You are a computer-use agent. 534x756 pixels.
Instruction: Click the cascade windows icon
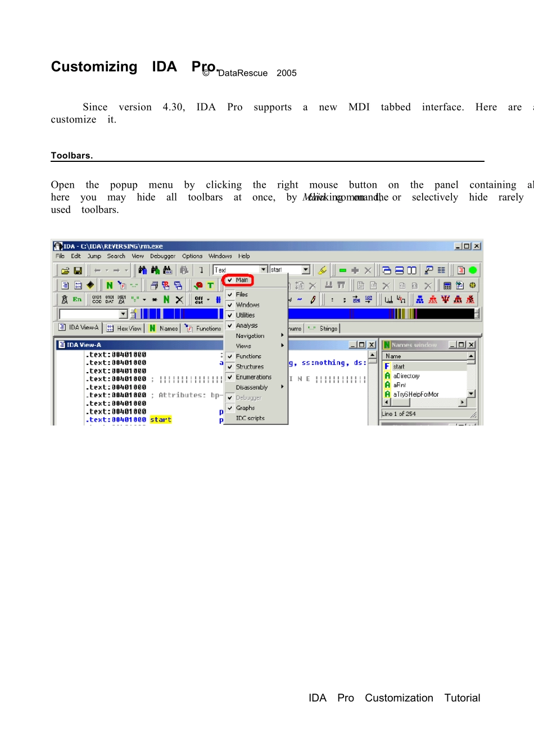click(x=386, y=270)
